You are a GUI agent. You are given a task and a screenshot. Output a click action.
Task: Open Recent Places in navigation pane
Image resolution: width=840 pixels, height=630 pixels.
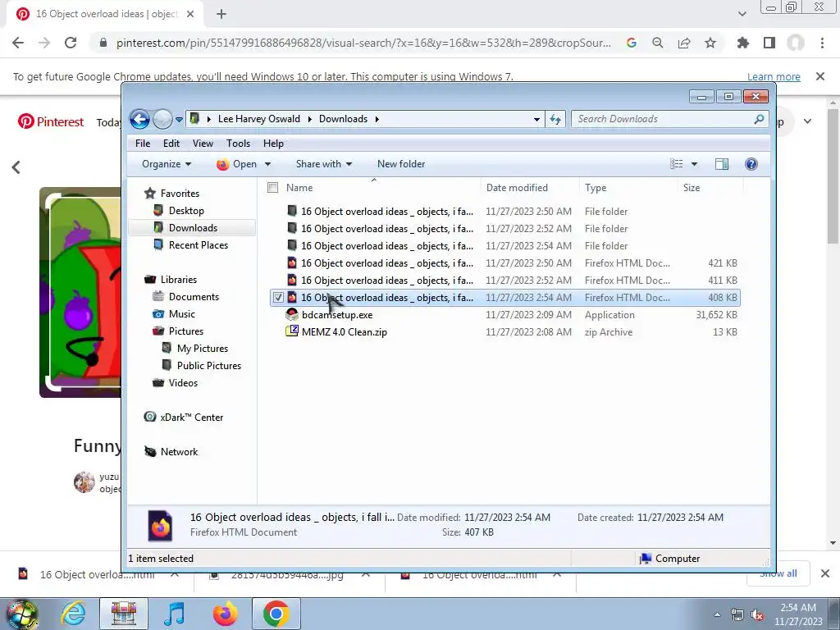[199, 244]
